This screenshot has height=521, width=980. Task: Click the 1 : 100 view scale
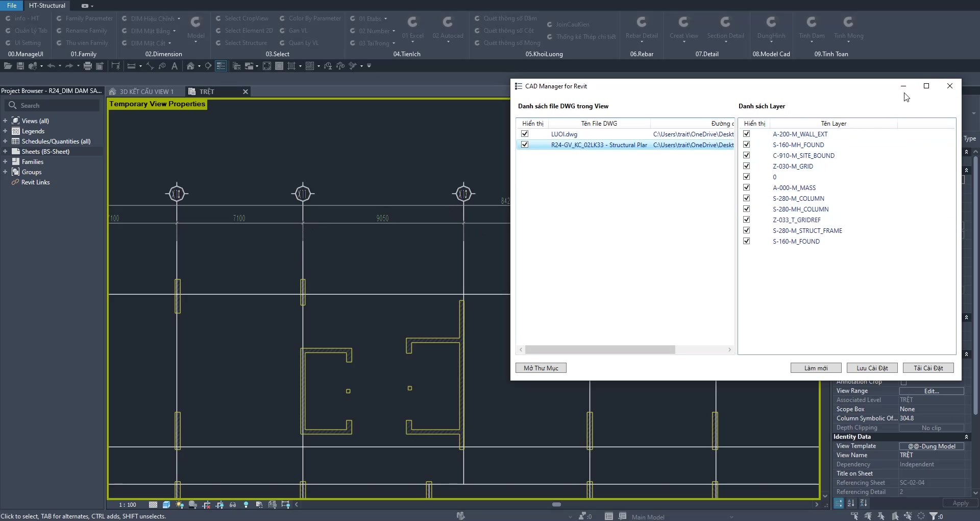coord(128,505)
